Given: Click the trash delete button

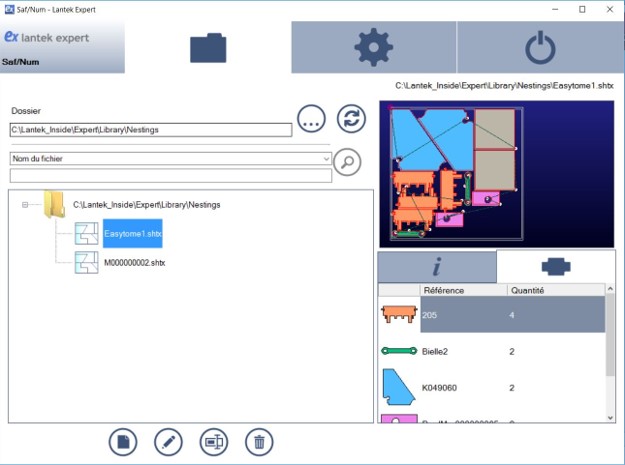Looking at the screenshot, I should 259,442.
